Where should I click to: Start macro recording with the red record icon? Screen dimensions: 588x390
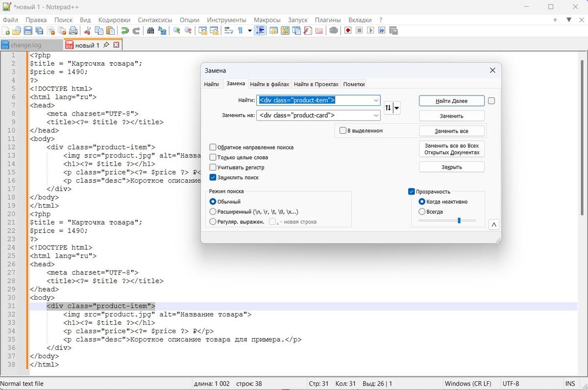point(348,30)
